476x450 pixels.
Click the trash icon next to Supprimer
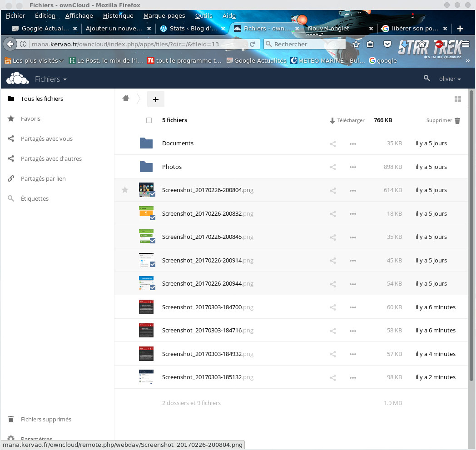(457, 121)
